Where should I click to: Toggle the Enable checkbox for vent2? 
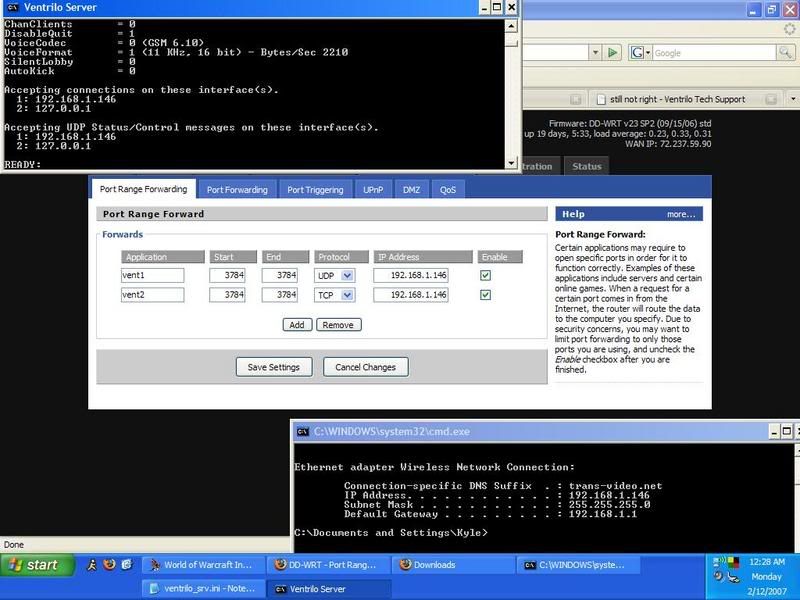[x=485, y=295]
